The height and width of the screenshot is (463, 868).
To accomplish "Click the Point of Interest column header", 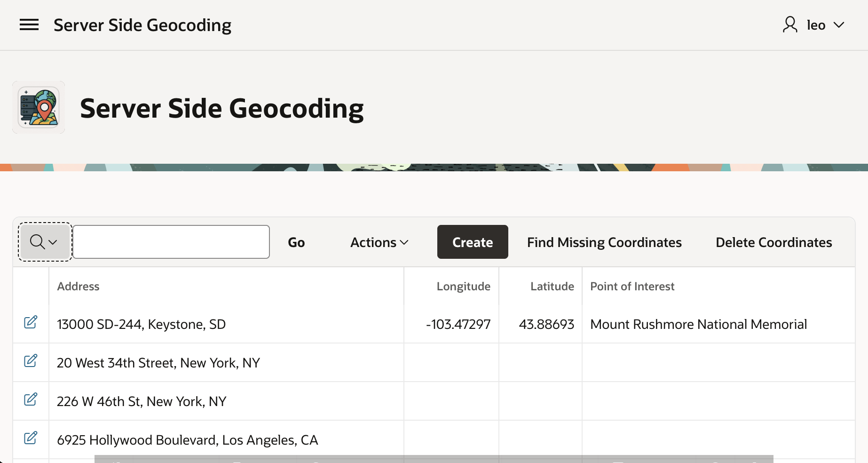I will [632, 287].
